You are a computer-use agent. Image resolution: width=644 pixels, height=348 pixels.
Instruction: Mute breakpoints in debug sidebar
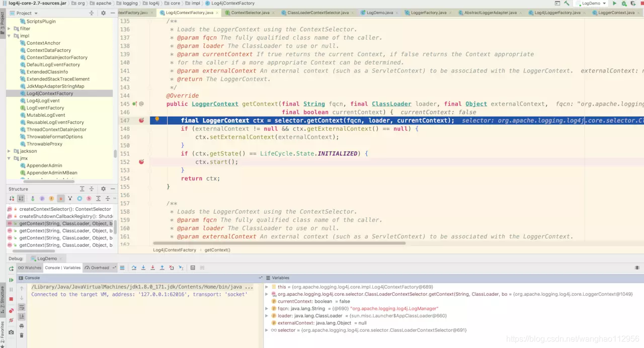(x=11, y=320)
